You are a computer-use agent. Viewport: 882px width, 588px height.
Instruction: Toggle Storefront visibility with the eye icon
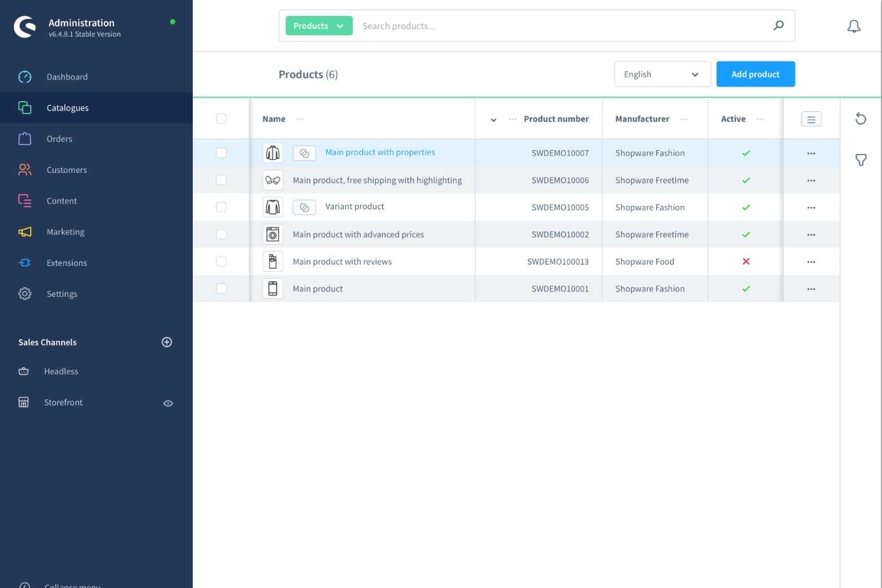[x=168, y=403]
